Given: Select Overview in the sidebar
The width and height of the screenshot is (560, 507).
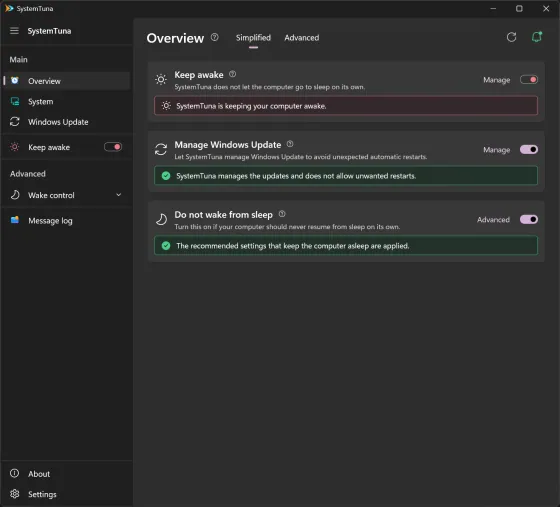Looking at the screenshot, I should click(x=66, y=81).
